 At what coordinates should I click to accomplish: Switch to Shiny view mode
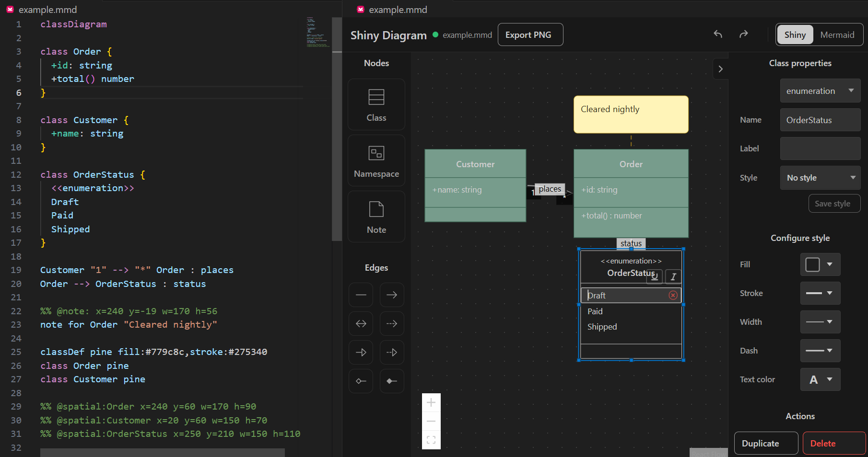click(x=795, y=34)
